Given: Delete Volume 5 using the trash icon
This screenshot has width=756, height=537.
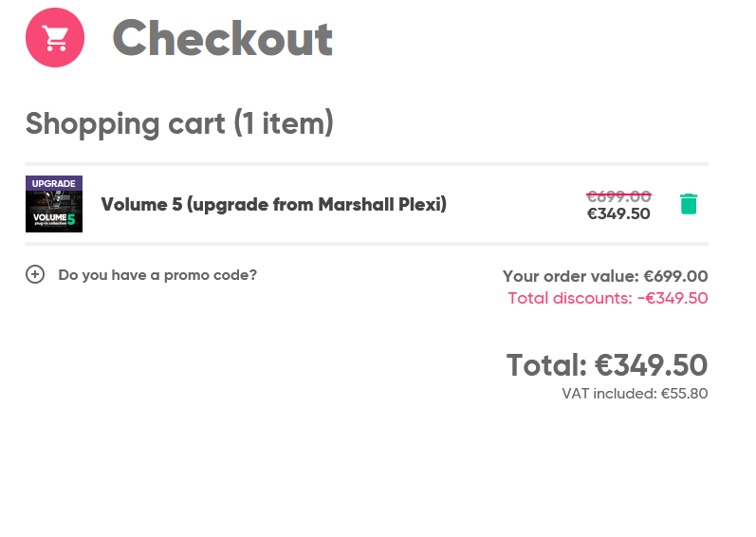Looking at the screenshot, I should [x=689, y=204].
